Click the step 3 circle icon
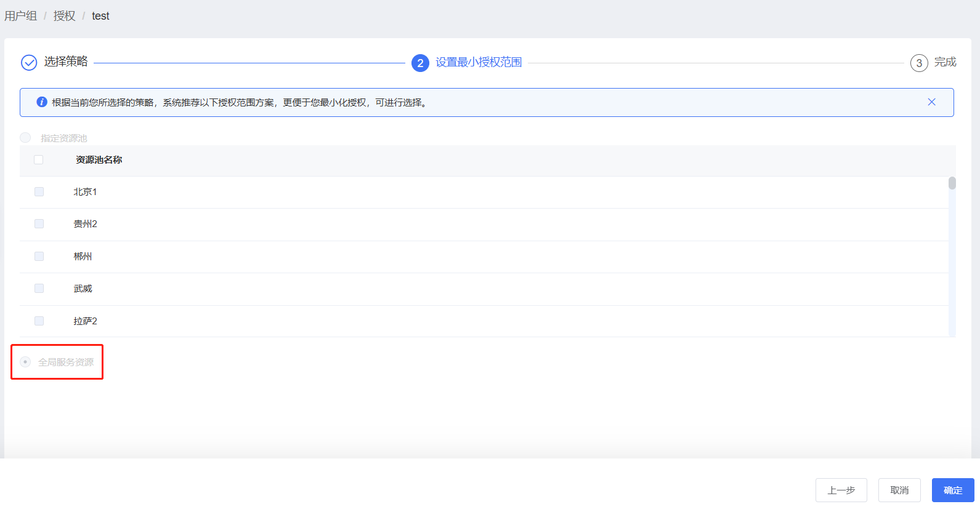 (x=919, y=63)
